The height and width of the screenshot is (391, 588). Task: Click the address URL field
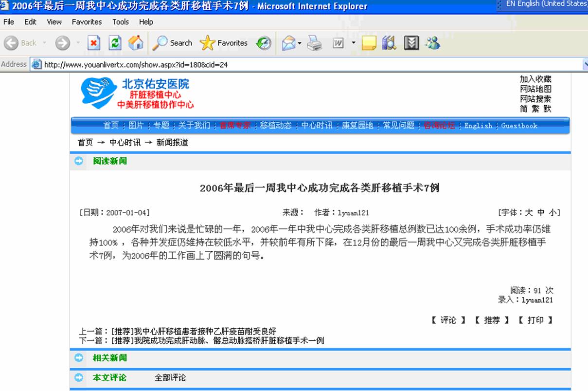coord(292,64)
